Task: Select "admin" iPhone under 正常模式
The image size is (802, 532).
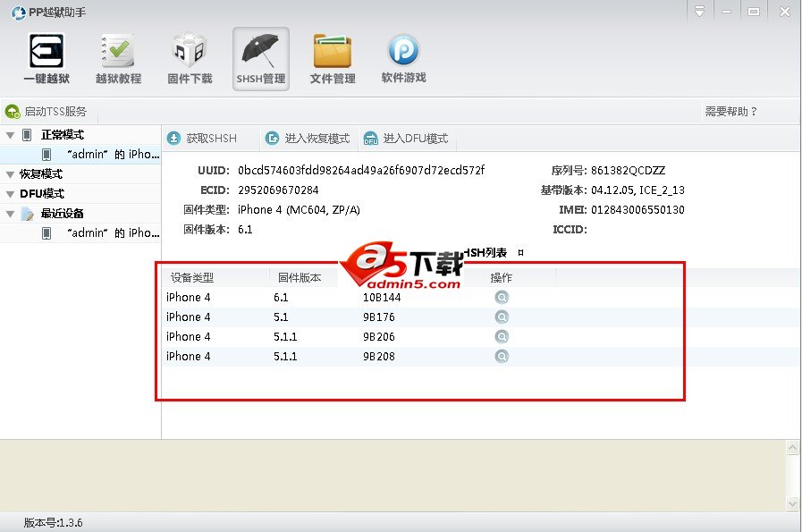Action: pyautogui.click(x=80, y=155)
